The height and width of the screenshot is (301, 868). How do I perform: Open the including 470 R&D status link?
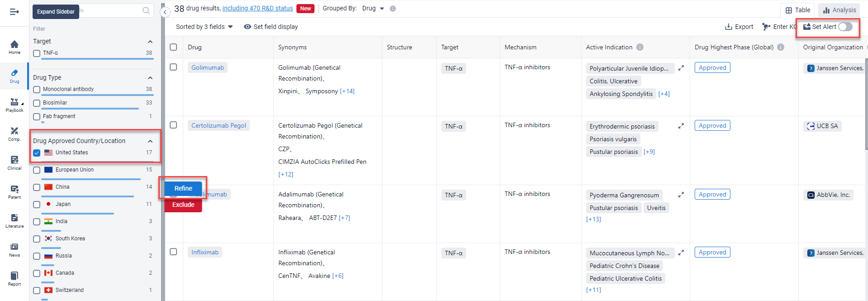click(258, 8)
